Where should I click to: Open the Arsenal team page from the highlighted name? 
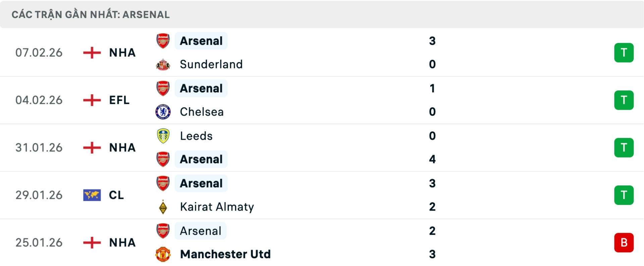(201, 41)
